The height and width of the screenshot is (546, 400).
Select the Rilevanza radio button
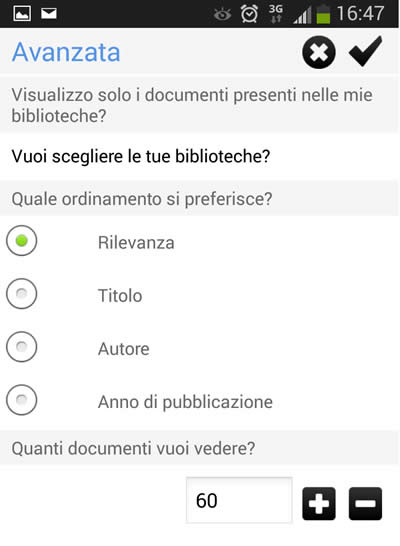(x=22, y=240)
